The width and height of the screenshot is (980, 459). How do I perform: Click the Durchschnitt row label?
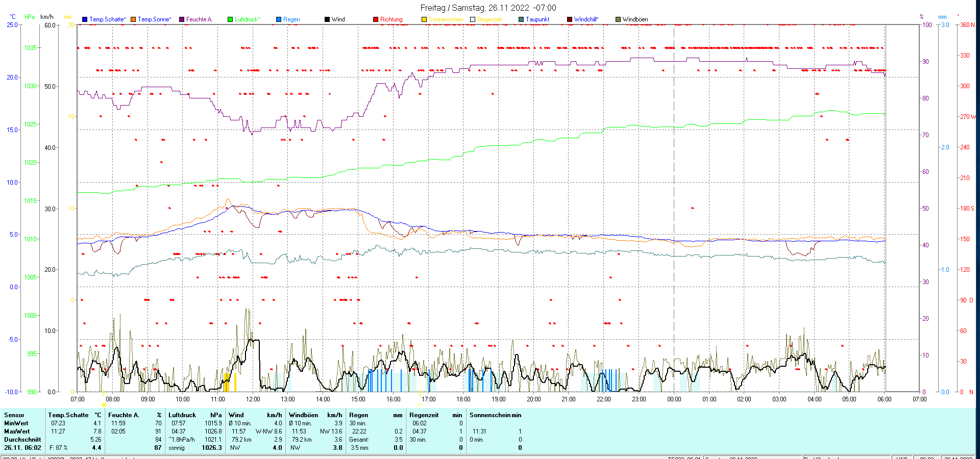pyautogui.click(x=22, y=440)
